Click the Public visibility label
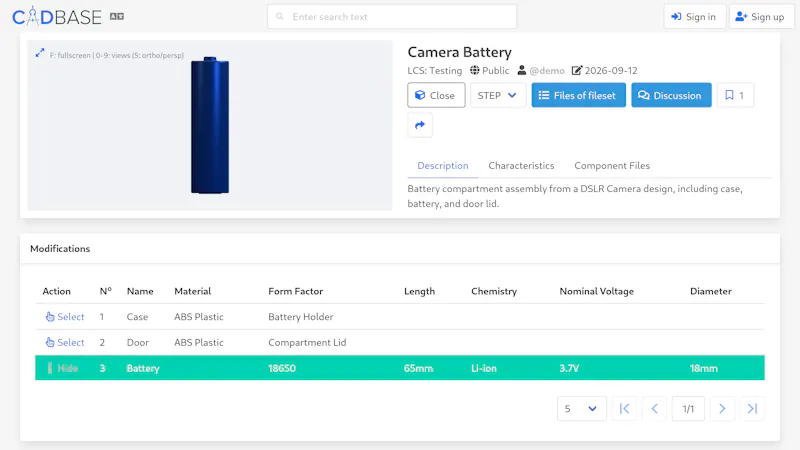This screenshot has width=800, height=450. point(489,70)
